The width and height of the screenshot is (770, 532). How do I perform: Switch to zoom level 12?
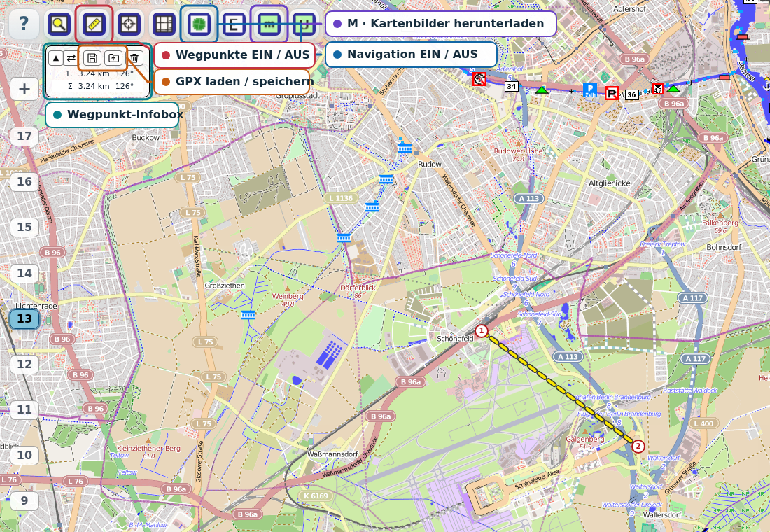click(24, 364)
